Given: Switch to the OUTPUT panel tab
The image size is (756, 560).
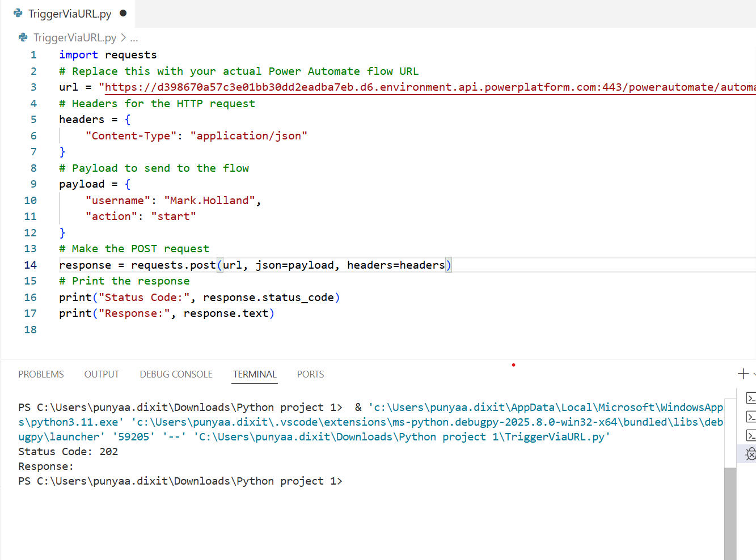Looking at the screenshot, I should (102, 374).
